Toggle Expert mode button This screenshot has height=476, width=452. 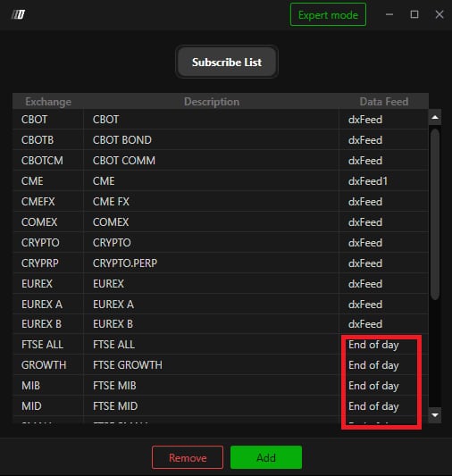pos(328,14)
